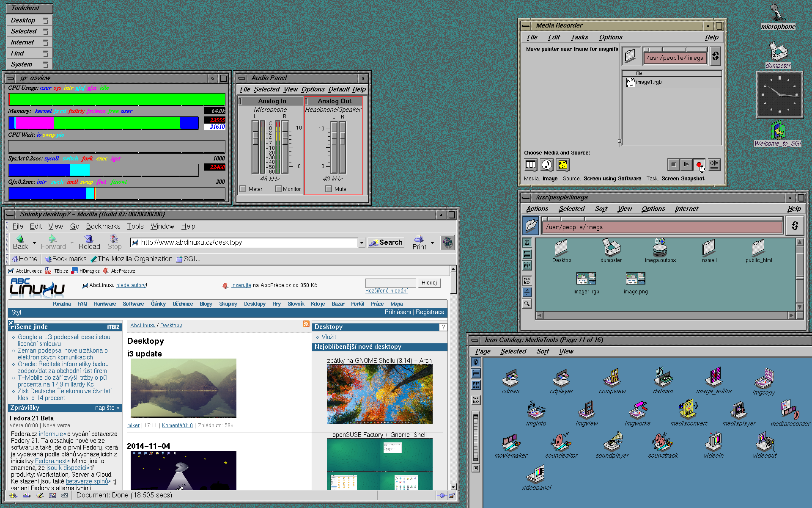Follow the Registrace link
This screenshot has width=812, height=508.
(x=430, y=312)
